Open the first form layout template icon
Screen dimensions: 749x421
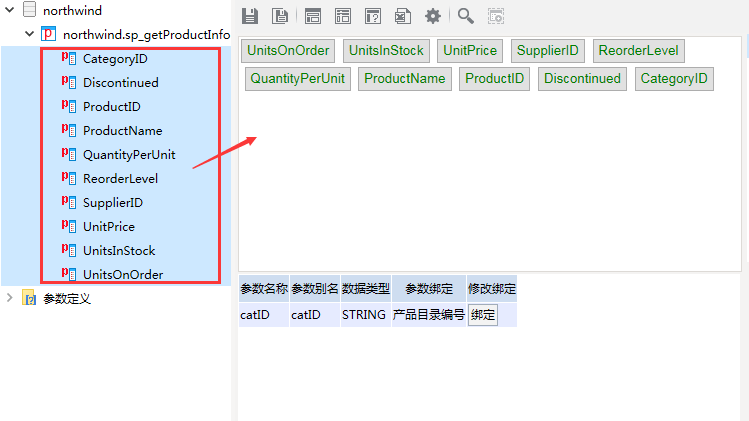point(313,16)
